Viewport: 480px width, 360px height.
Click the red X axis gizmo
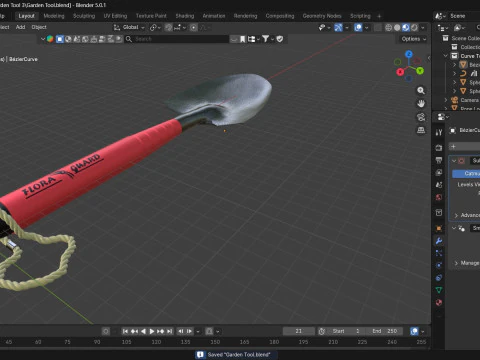tap(400, 72)
